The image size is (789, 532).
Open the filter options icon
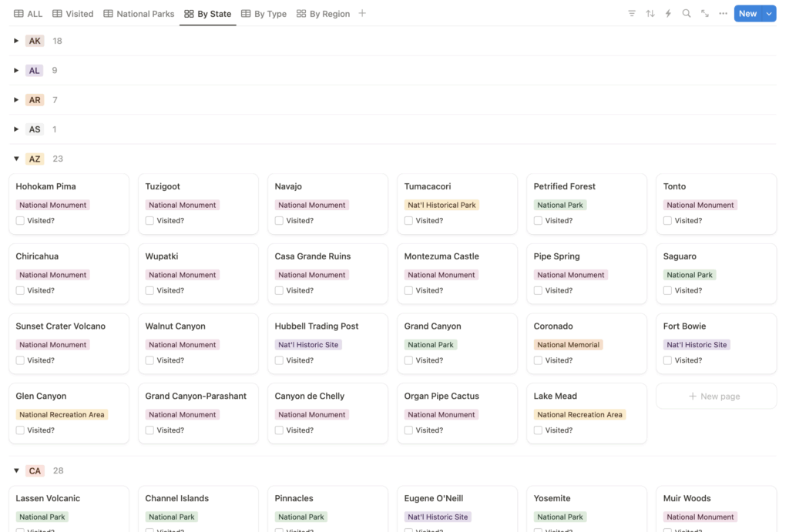[x=632, y=13]
